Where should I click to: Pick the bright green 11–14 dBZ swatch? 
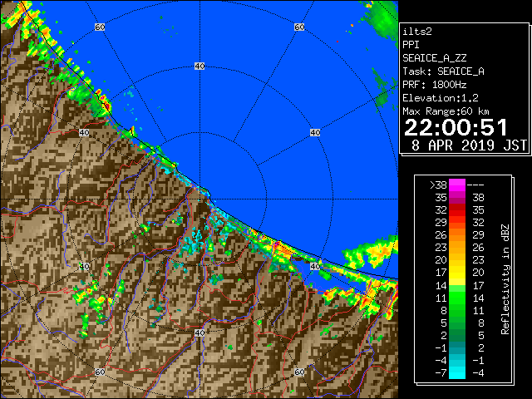click(x=457, y=298)
